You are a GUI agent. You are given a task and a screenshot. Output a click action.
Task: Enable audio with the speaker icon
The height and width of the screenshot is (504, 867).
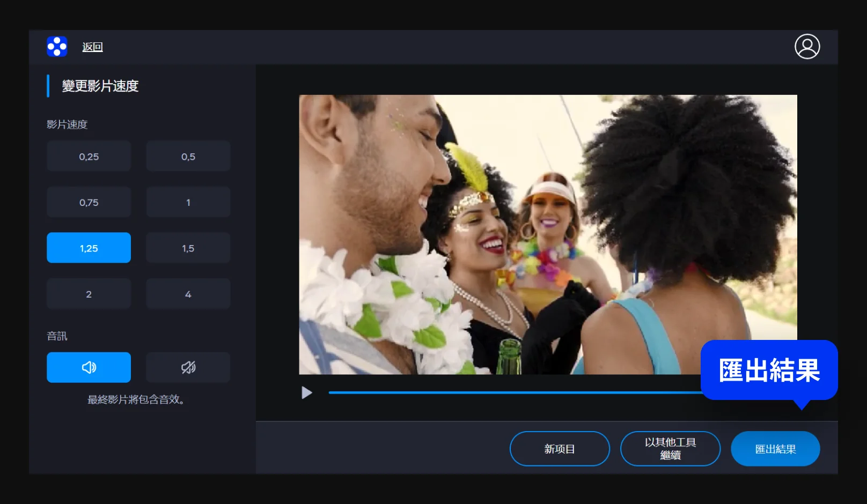(89, 367)
